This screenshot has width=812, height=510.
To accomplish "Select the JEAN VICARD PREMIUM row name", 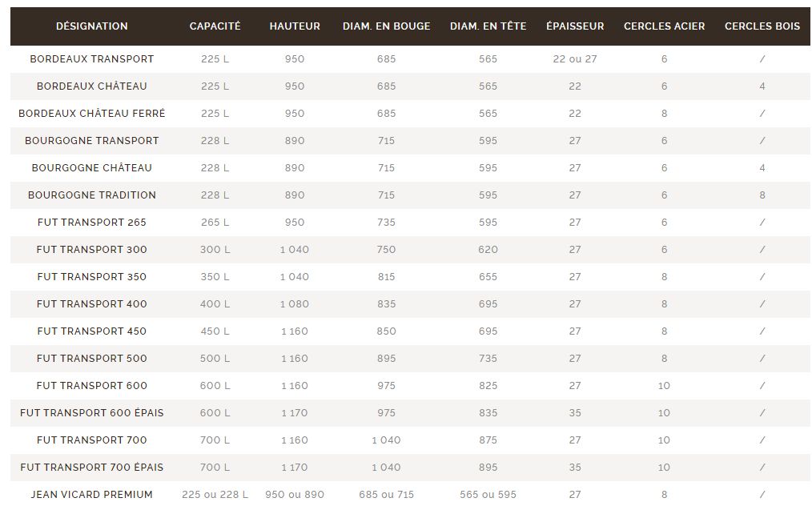I will (x=92, y=495).
